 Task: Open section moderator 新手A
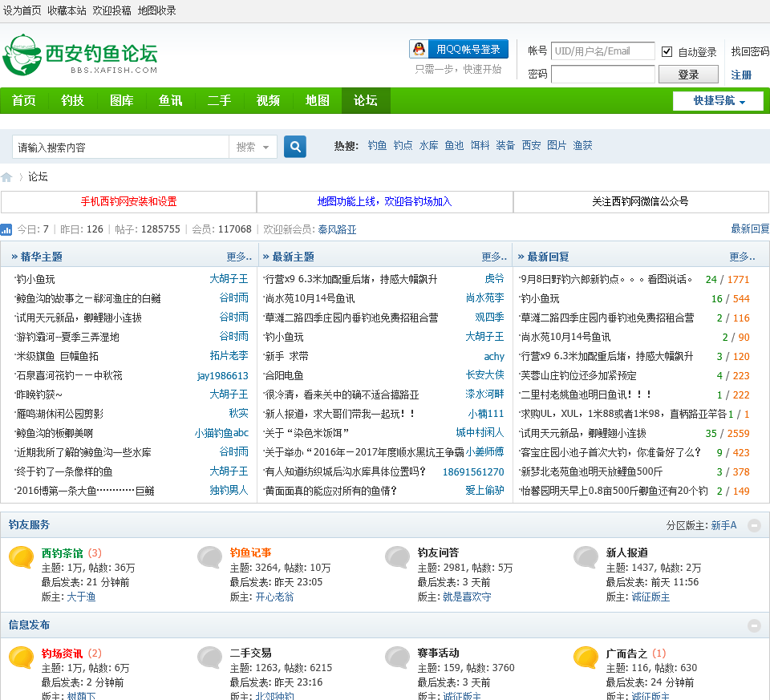[723, 526]
